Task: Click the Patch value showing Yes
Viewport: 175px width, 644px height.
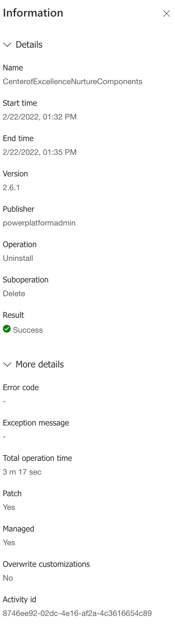Action: point(9,507)
